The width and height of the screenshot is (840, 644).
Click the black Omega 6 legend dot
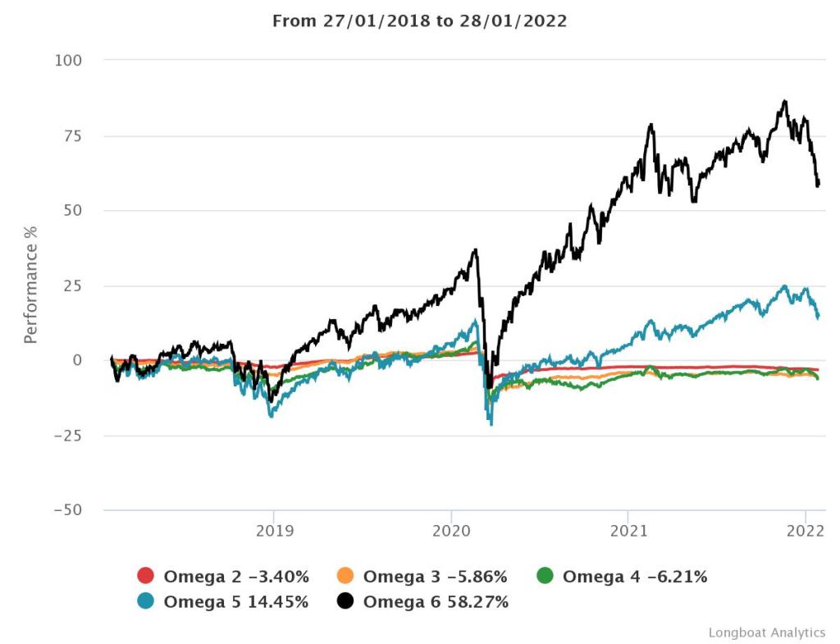click(346, 602)
